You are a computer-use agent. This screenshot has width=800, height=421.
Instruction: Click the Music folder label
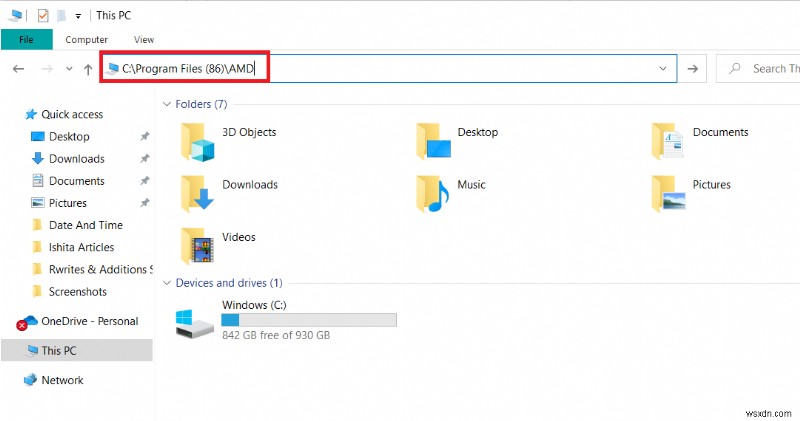471,185
